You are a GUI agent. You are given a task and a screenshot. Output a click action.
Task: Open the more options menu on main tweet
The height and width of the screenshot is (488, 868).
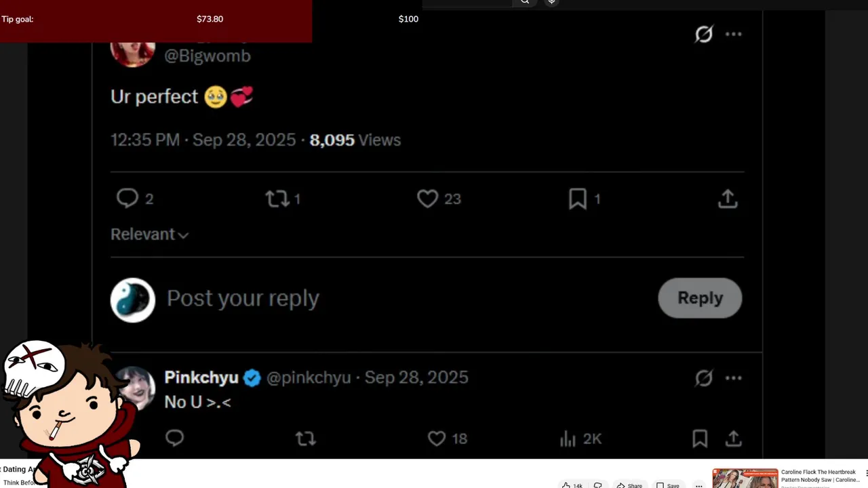pyautogui.click(x=734, y=34)
